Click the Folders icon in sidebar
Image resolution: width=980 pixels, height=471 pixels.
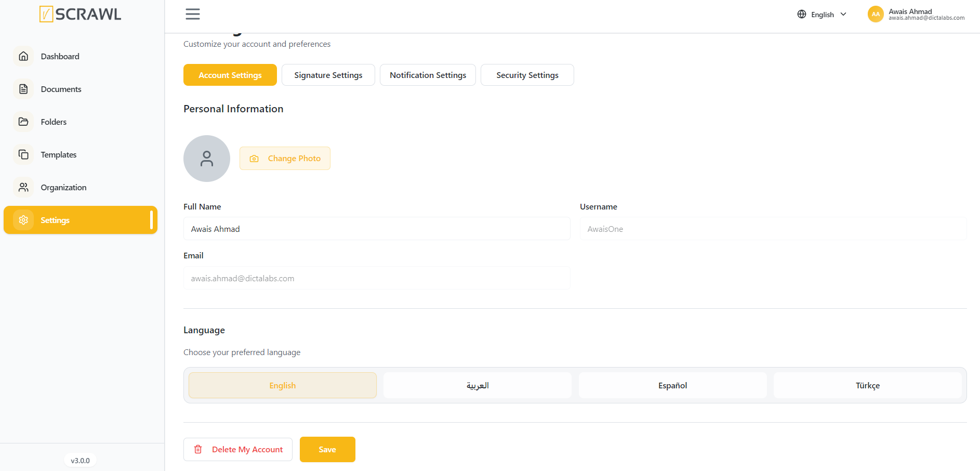click(23, 122)
